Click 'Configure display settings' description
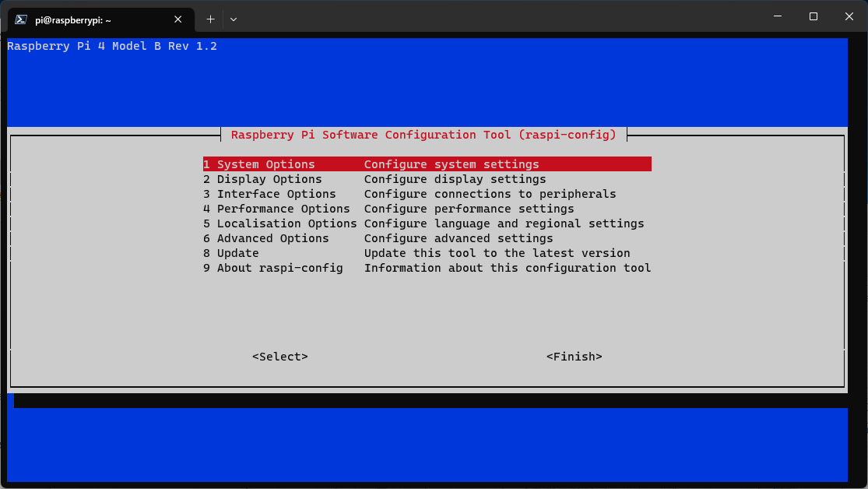The image size is (868, 489). point(455,179)
